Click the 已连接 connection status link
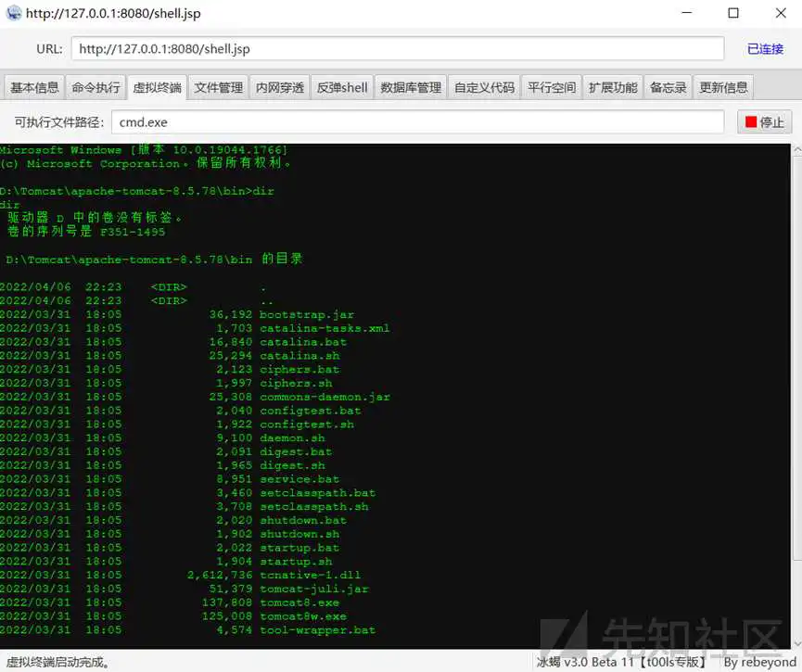This screenshot has height=672, width=802. (765, 49)
